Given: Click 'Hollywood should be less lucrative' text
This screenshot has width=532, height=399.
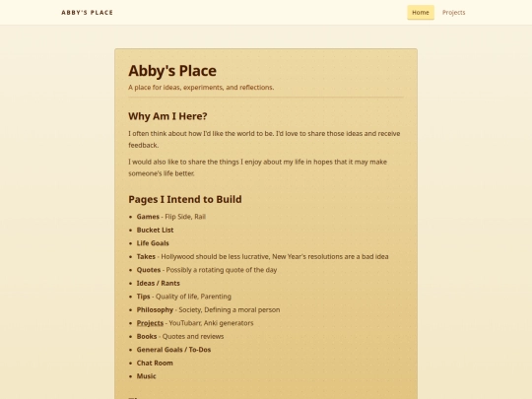Looking at the screenshot, I should [215, 256].
